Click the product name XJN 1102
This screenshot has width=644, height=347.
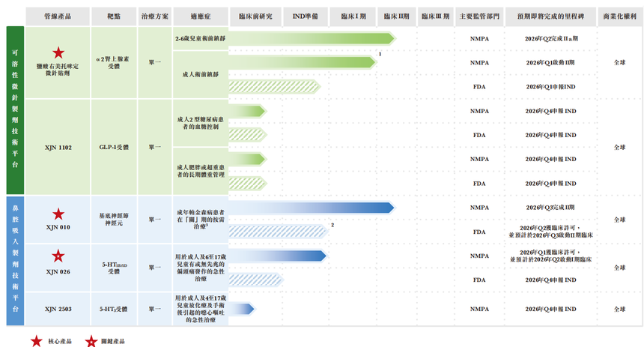[58, 147]
